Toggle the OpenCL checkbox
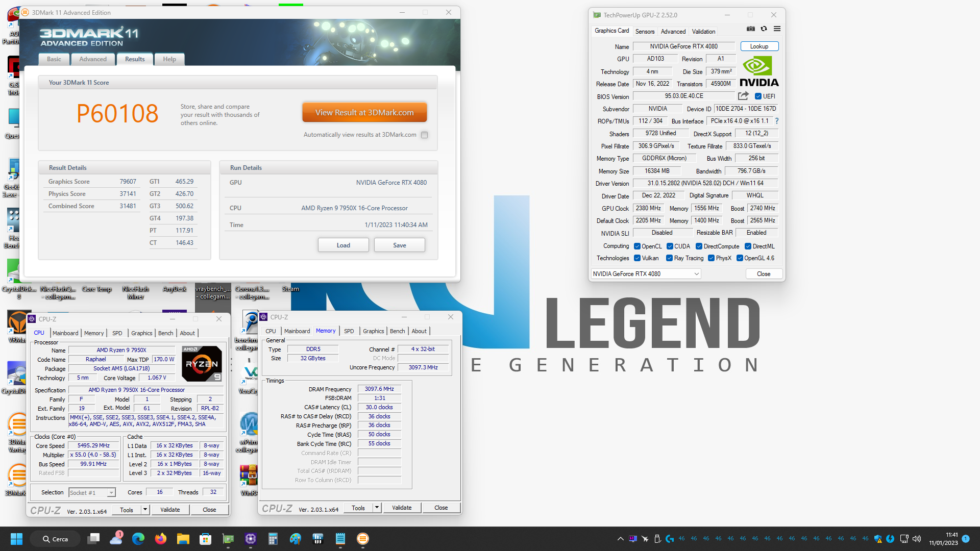The image size is (980, 551). (x=637, y=246)
